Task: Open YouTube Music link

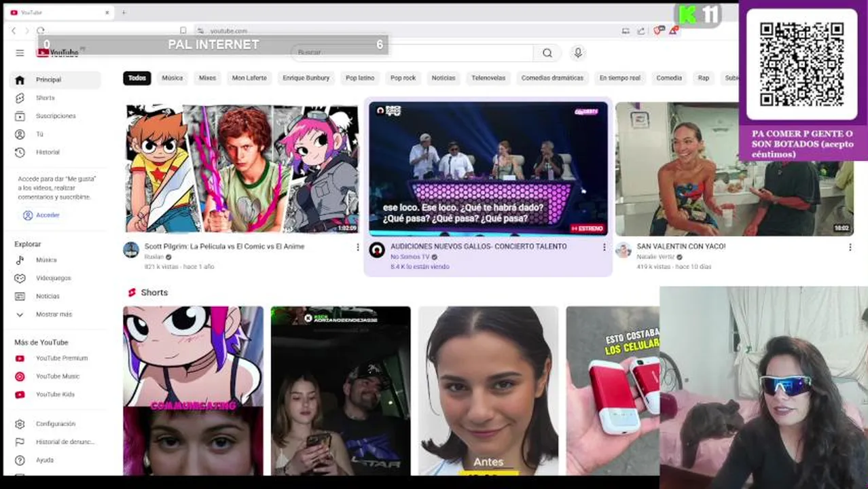Action: tap(56, 376)
